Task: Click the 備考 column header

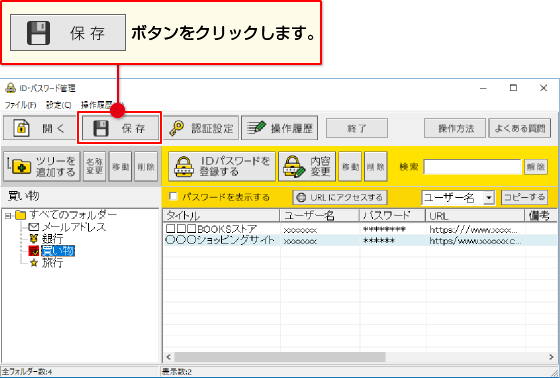Action: coord(541,215)
